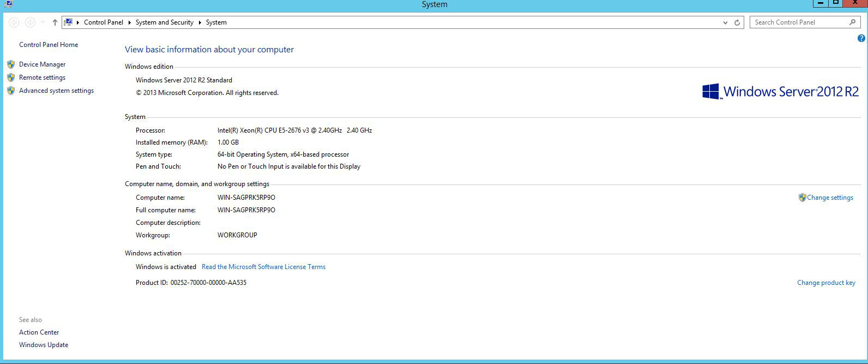Image resolution: width=868 pixels, height=364 pixels.
Task: Click the Windows Server 2012 R2 logo
Action: pyautogui.click(x=780, y=92)
